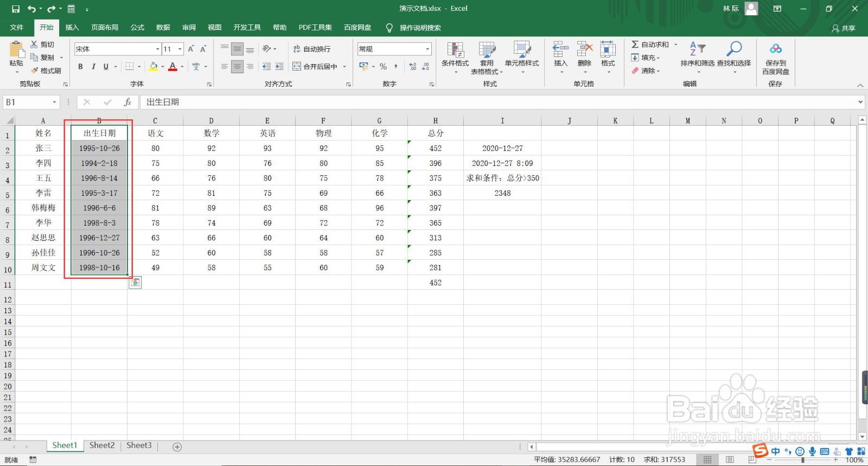Image resolution: width=868 pixels, height=466 pixels.
Task: Open Find & Select (查找和选择)
Action: [x=734, y=56]
